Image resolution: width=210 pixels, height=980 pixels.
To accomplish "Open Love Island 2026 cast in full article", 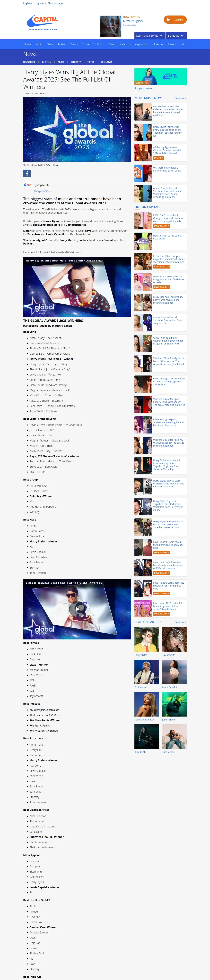I will tap(168, 606).
